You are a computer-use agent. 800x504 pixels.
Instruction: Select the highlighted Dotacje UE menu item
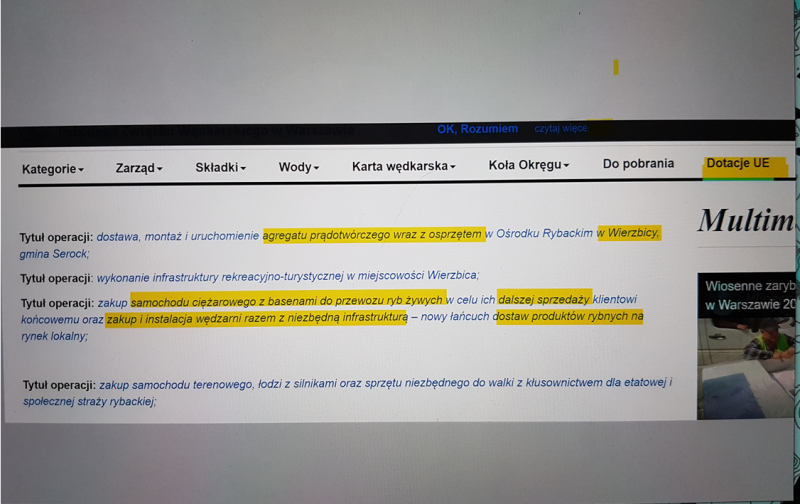[738, 164]
